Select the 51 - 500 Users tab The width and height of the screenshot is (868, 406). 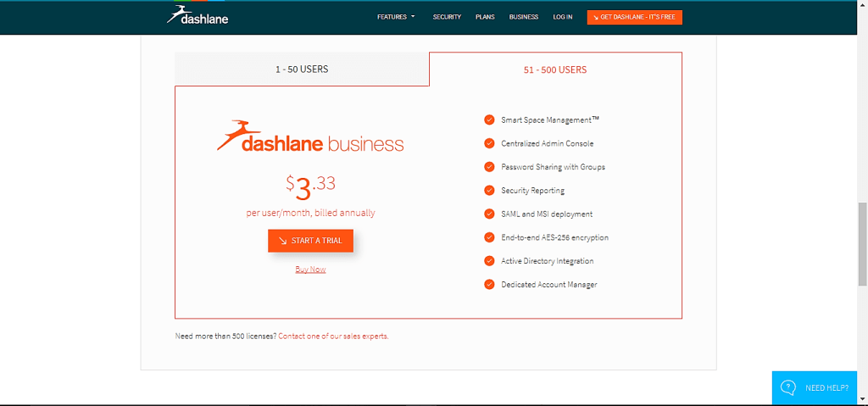(555, 70)
